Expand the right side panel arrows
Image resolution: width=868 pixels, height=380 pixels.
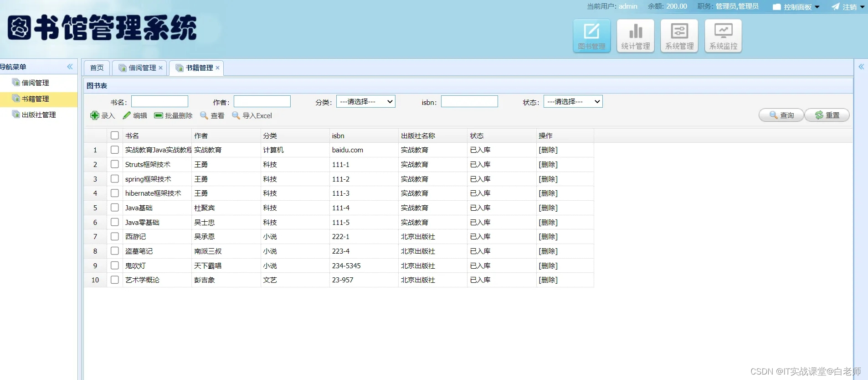coord(861,67)
